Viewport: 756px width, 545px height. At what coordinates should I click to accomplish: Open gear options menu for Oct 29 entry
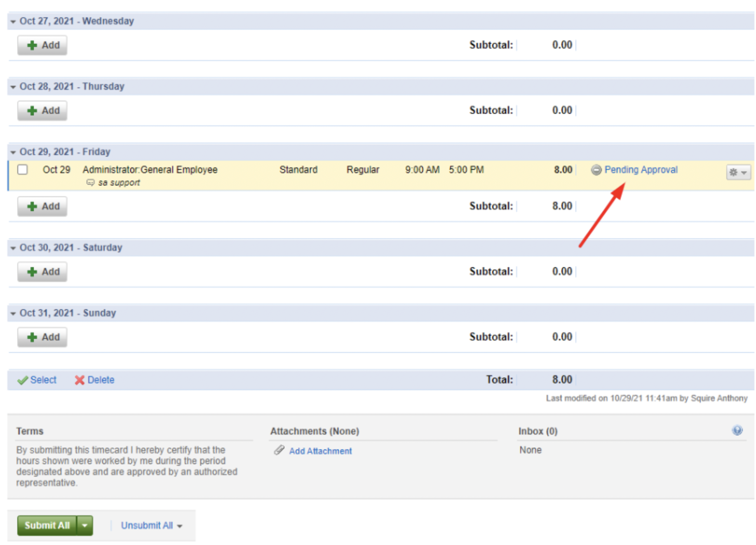point(738,172)
